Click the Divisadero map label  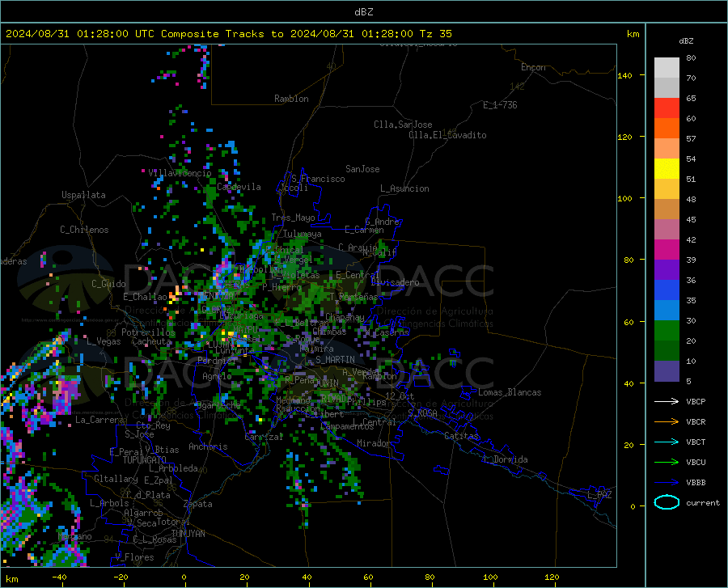pos(395,282)
